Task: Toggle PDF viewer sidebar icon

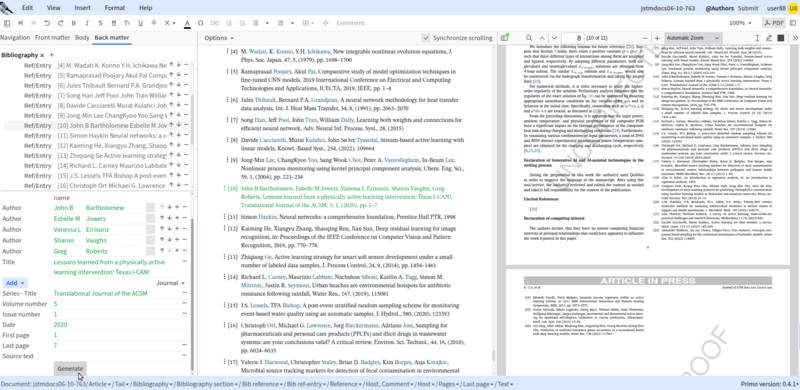Action: click(505, 38)
